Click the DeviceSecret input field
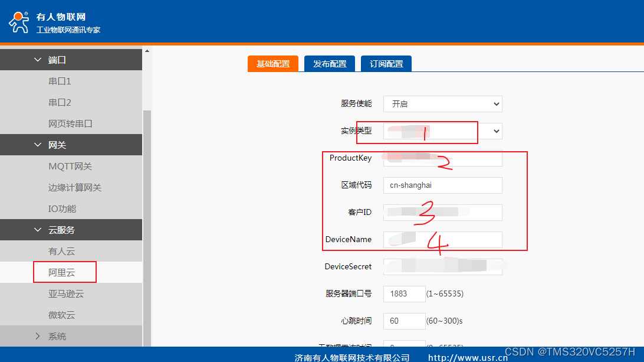The height and width of the screenshot is (362, 644). (x=443, y=267)
